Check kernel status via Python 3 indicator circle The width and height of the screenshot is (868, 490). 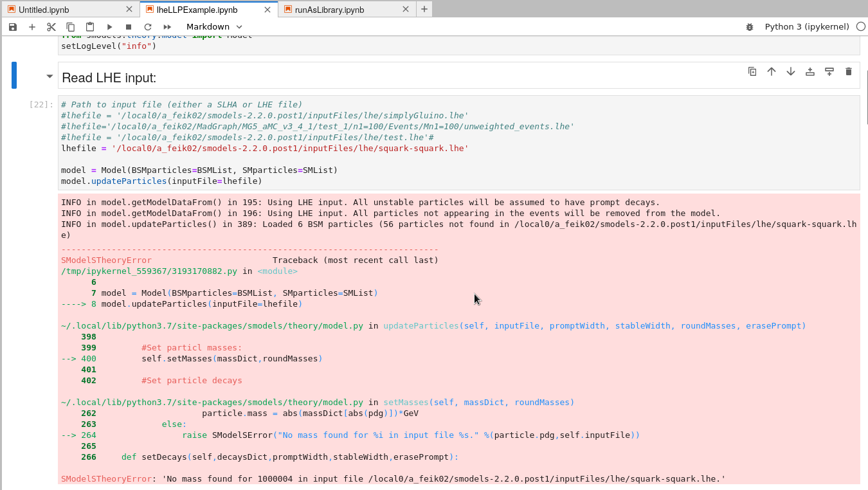(860, 26)
